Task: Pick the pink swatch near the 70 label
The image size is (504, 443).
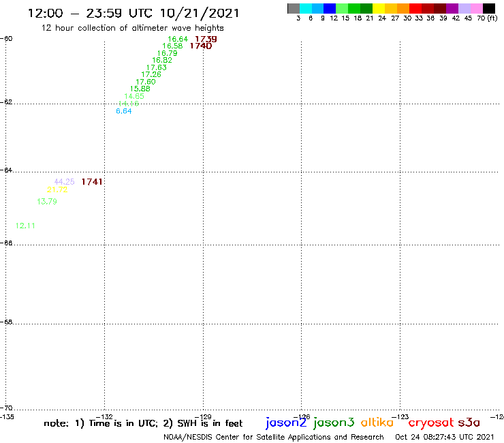Action: point(476,8)
